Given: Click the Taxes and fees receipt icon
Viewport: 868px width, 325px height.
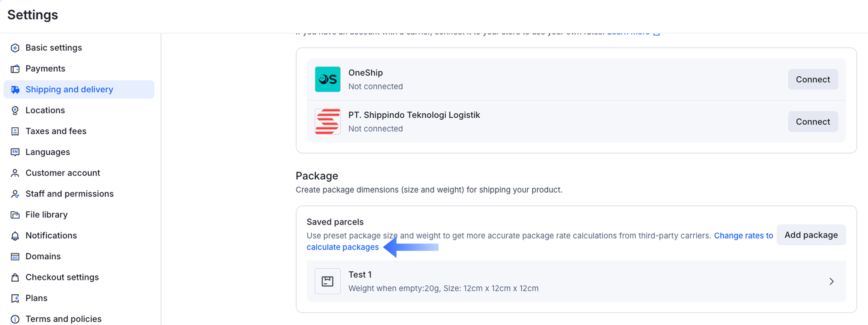Looking at the screenshot, I should click(x=15, y=132).
